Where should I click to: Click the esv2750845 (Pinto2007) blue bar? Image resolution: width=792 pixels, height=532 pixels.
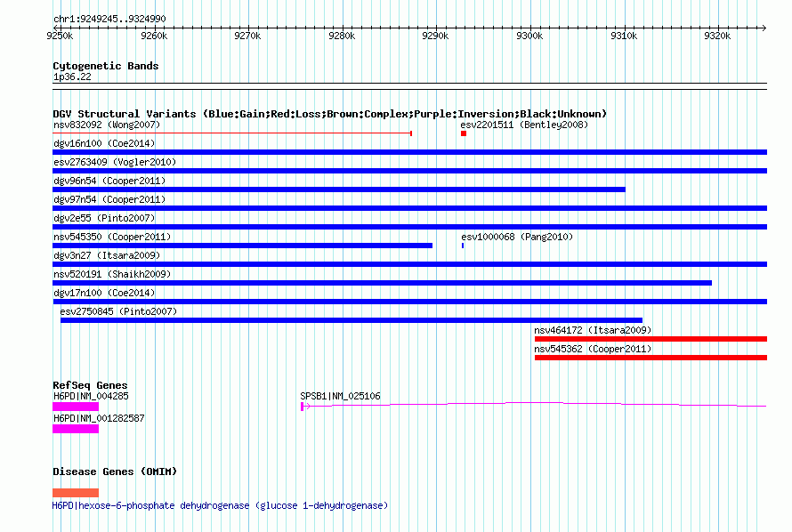click(351, 320)
